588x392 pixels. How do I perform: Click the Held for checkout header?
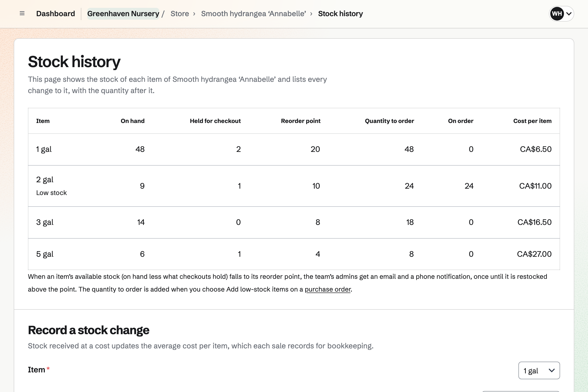click(215, 121)
